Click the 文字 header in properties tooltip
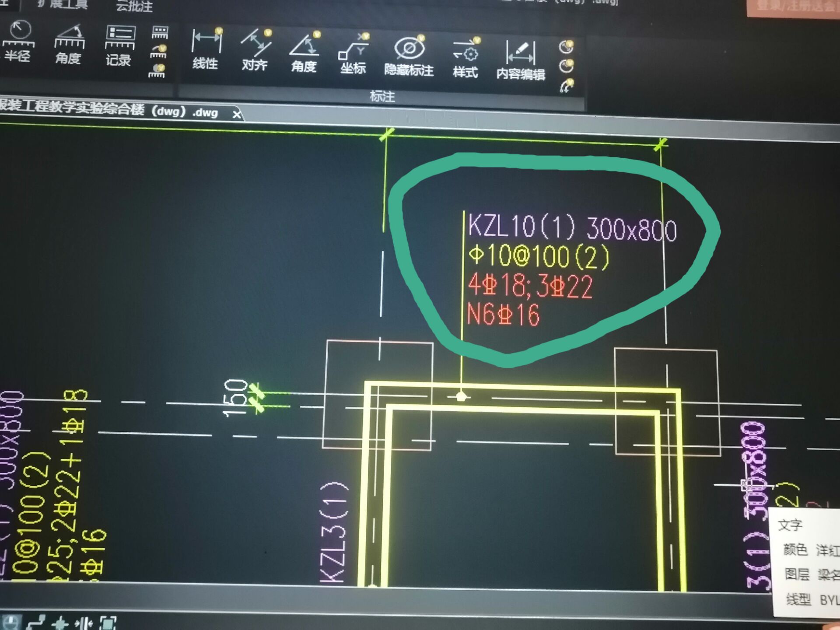 click(790, 524)
